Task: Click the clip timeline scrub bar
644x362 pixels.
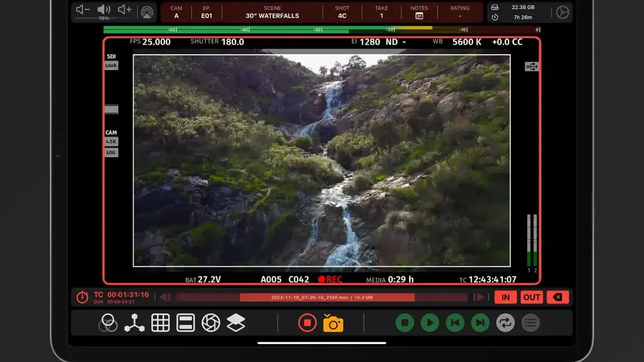Action: 322,297
